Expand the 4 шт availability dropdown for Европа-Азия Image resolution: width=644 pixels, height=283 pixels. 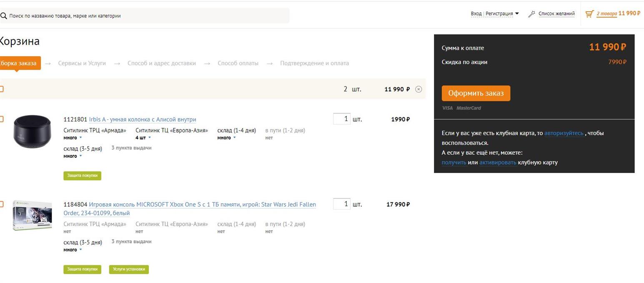[x=143, y=138]
